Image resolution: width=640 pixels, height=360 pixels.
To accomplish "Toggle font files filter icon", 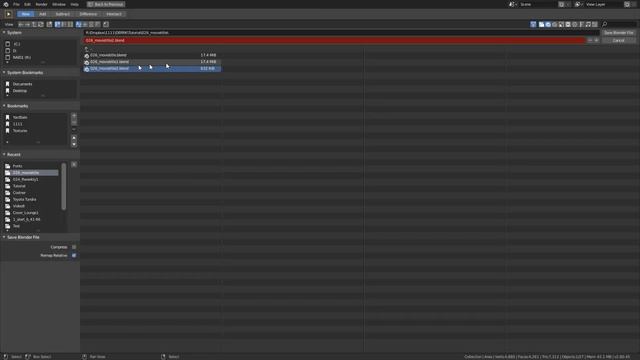I will point(582,24).
